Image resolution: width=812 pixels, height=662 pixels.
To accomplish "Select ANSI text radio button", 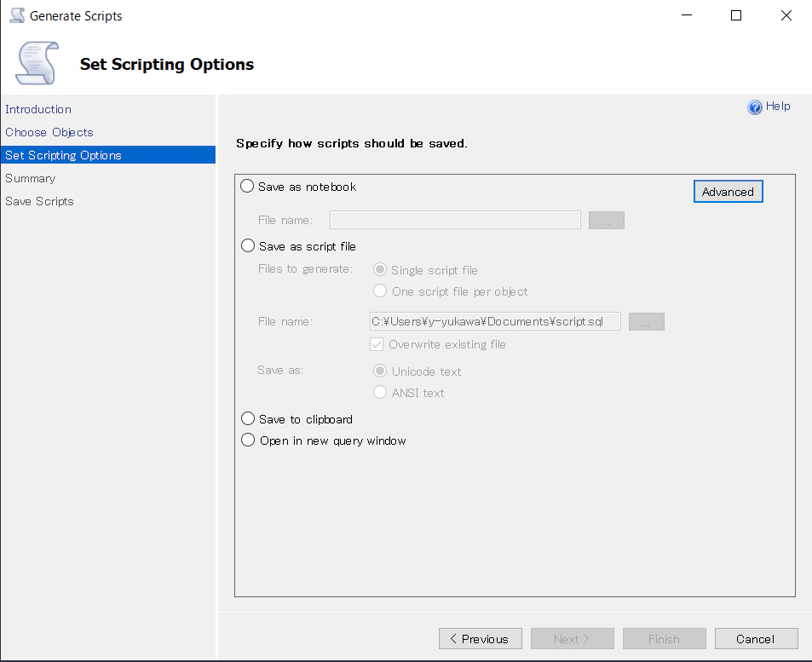I will [x=380, y=392].
